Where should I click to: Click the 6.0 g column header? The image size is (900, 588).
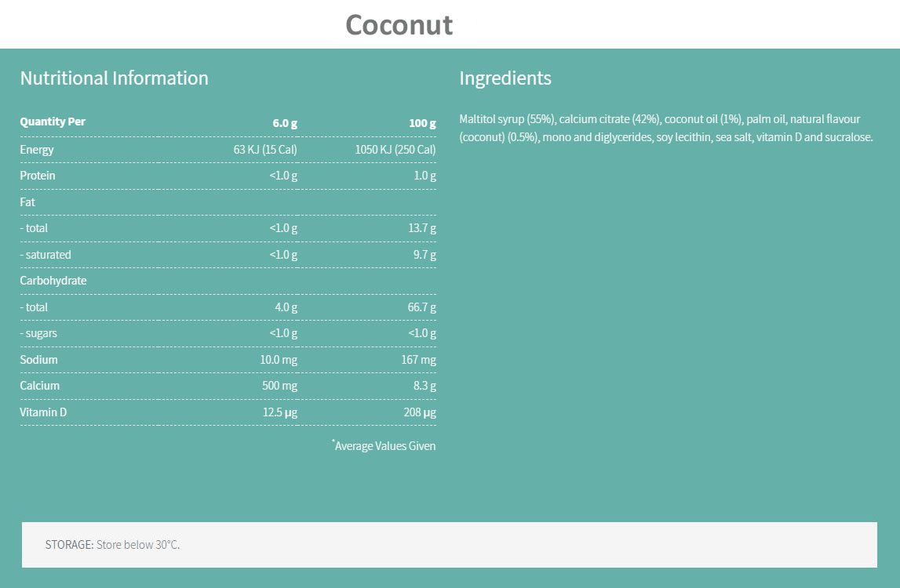(285, 123)
